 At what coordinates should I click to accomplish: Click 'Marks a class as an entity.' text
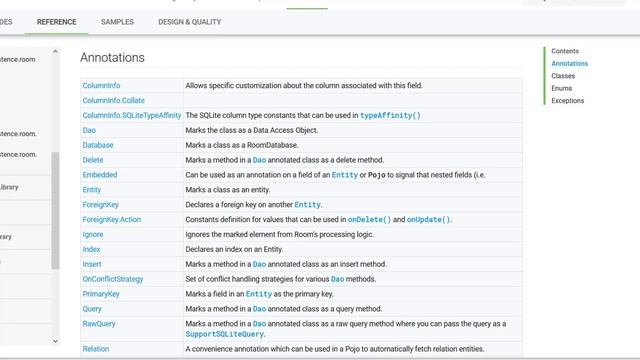click(x=228, y=190)
